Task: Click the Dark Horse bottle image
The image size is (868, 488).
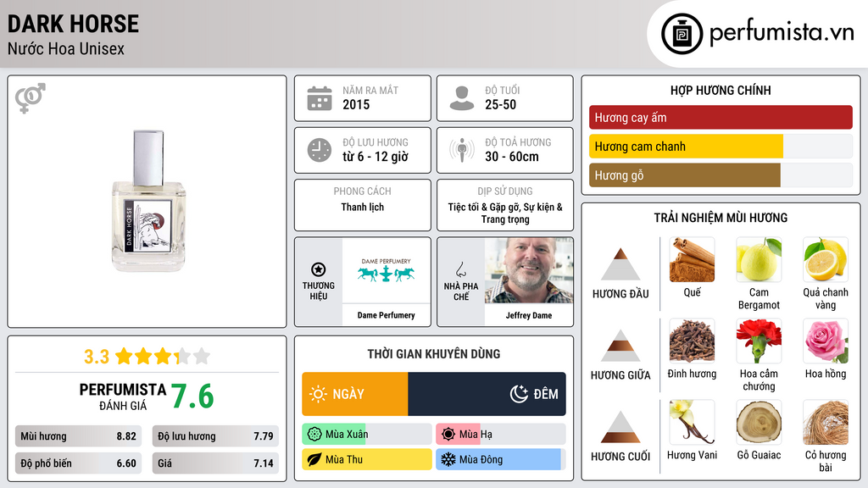Action: coord(148,201)
